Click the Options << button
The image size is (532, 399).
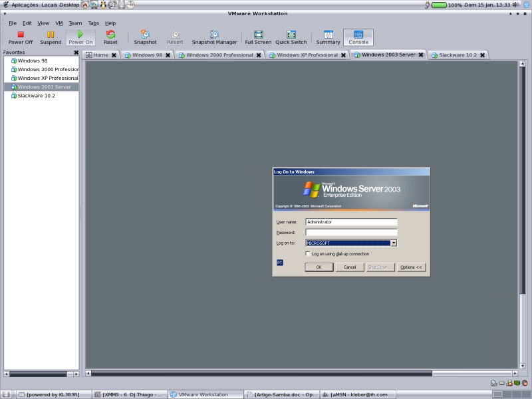point(411,267)
